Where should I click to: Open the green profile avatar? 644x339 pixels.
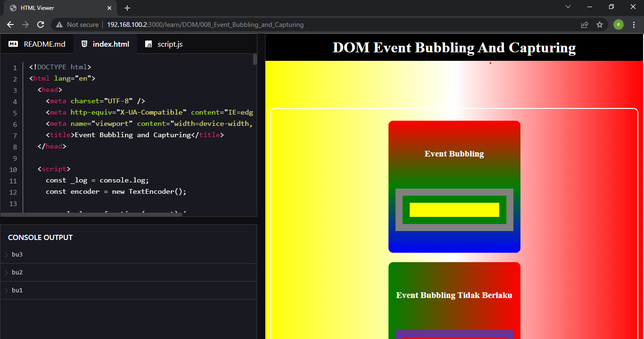pyautogui.click(x=619, y=25)
